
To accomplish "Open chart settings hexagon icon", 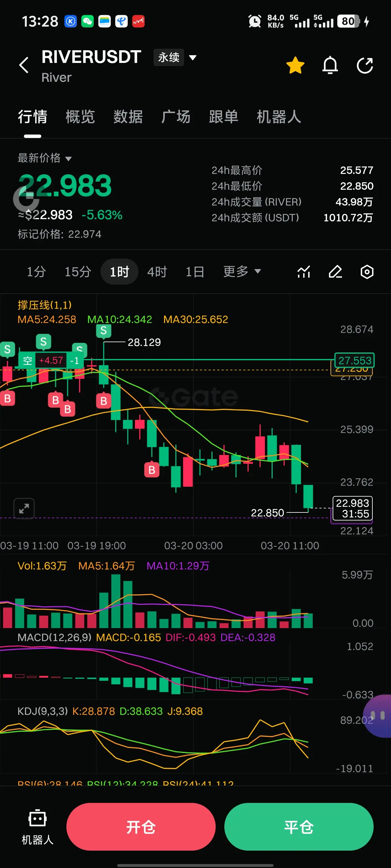I will click(x=367, y=272).
